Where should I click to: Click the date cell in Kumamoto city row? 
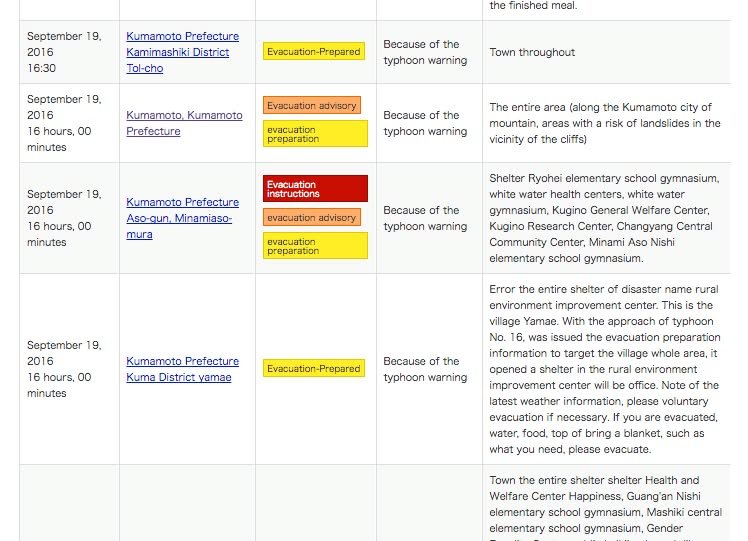[64, 123]
